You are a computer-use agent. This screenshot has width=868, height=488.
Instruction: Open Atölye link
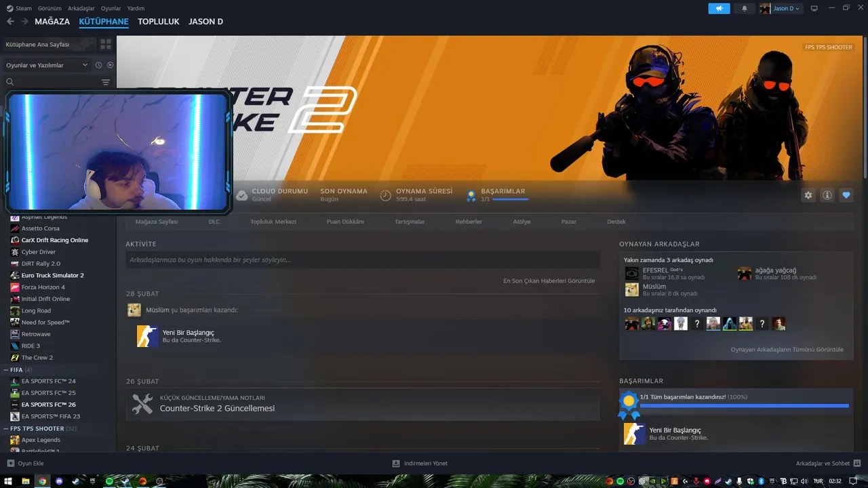click(x=521, y=222)
